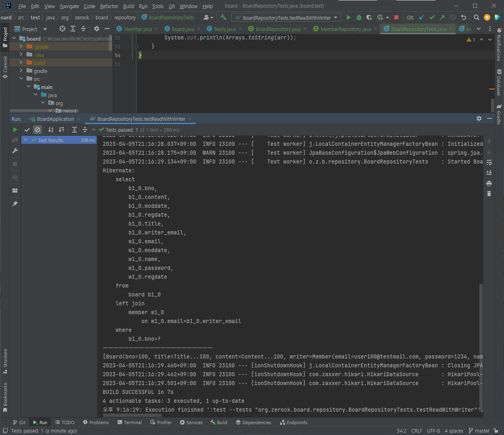The width and height of the screenshot is (504, 435).
Task: Toggle the Bookmarks tool window stripe button
Action: [5, 398]
